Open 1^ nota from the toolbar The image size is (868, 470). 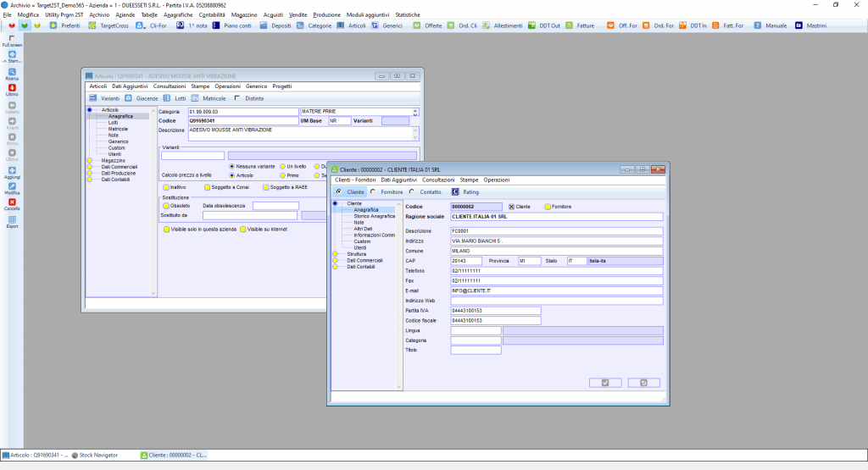point(192,25)
